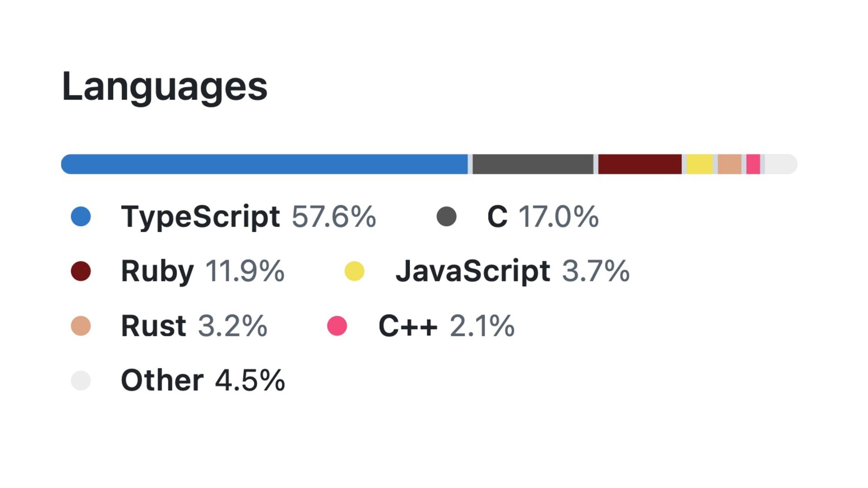Click the light gray Other legend dot
The height and width of the screenshot is (488, 868).
point(81,380)
